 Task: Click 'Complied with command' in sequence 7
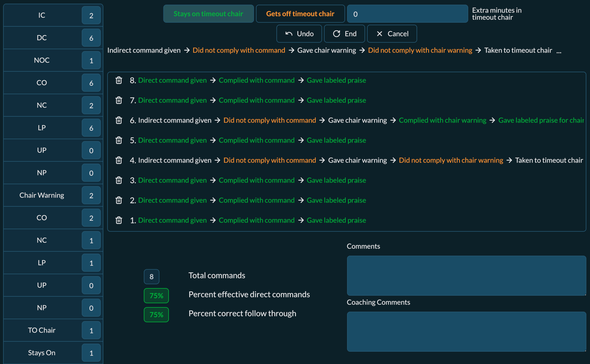257,100
